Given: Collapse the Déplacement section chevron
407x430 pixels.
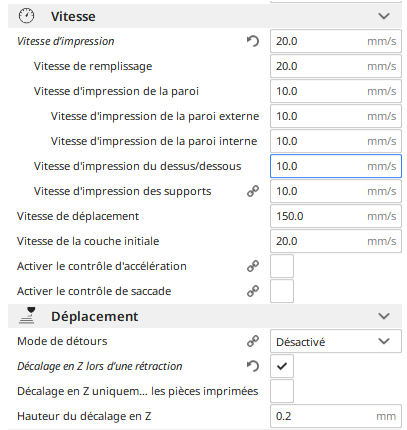Looking at the screenshot, I should coord(384,316).
